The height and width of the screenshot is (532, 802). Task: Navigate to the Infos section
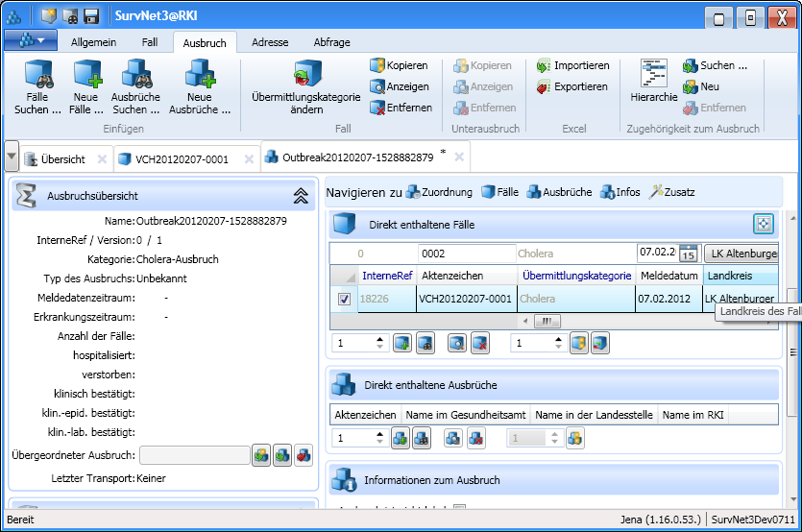pos(620,192)
